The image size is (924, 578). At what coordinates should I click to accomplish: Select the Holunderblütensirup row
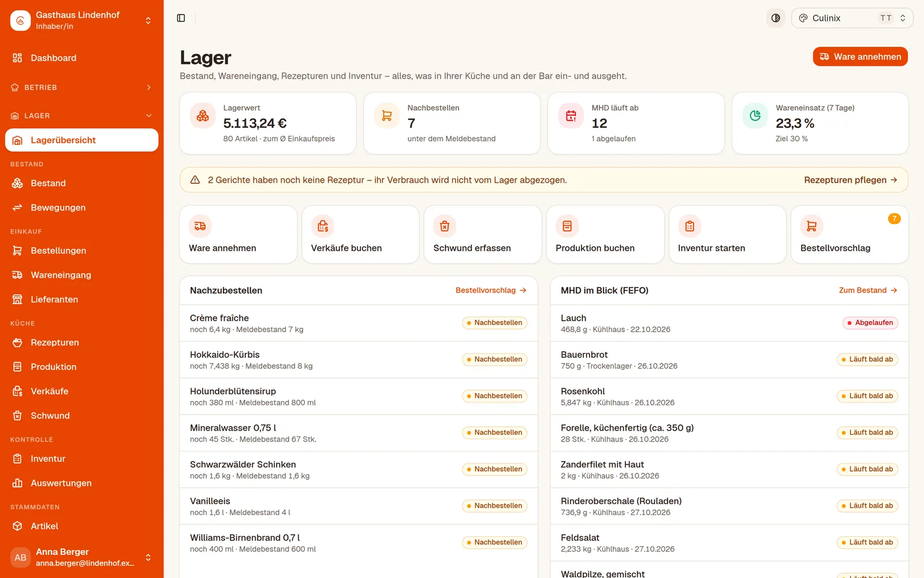click(x=359, y=397)
